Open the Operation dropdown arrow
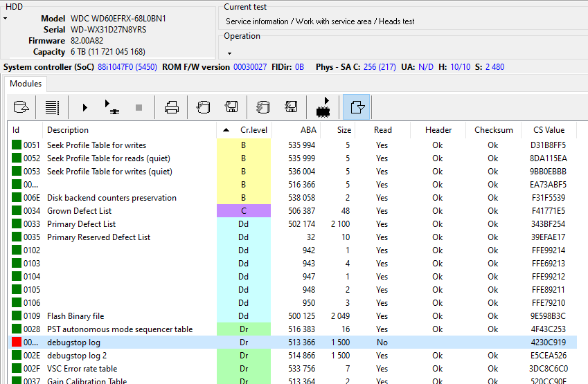 229,53
